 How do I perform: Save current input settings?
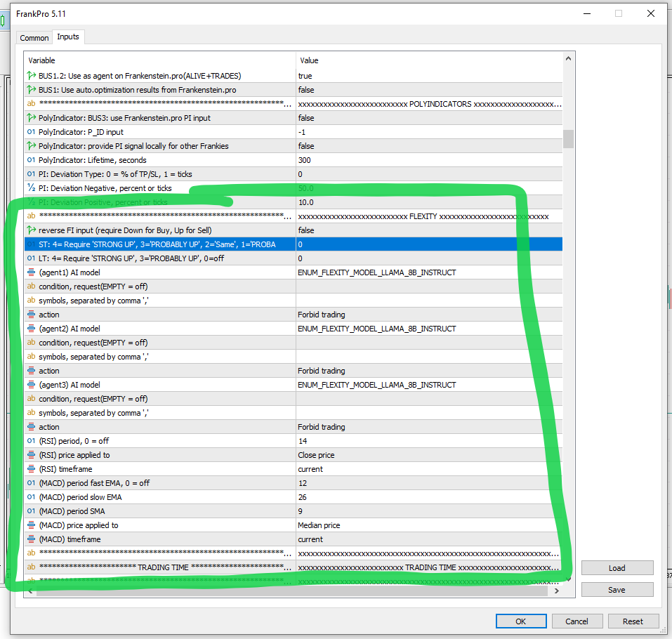pos(617,590)
